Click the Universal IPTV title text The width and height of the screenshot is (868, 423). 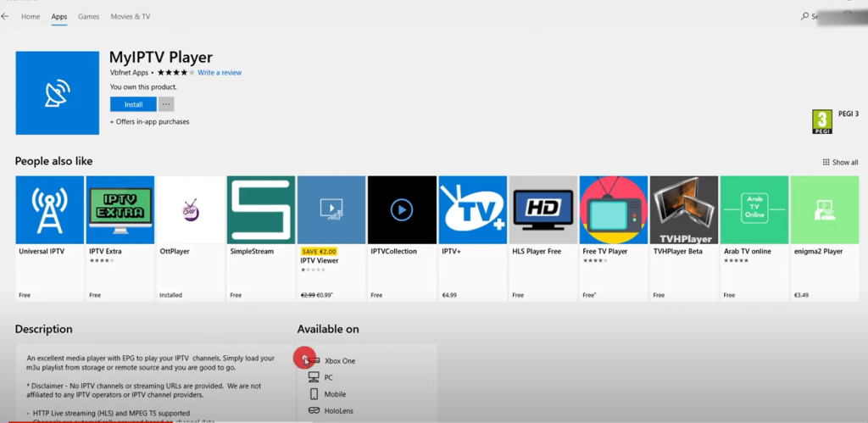tap(42, 252)
